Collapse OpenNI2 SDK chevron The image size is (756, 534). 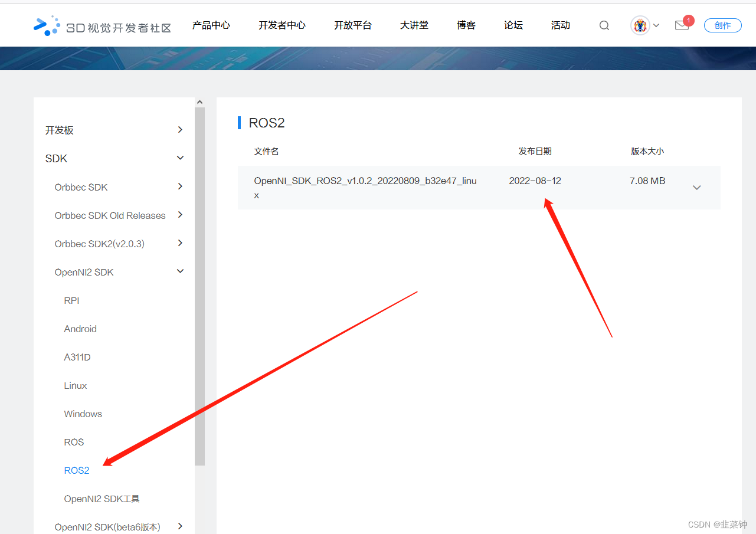[181, 271]
